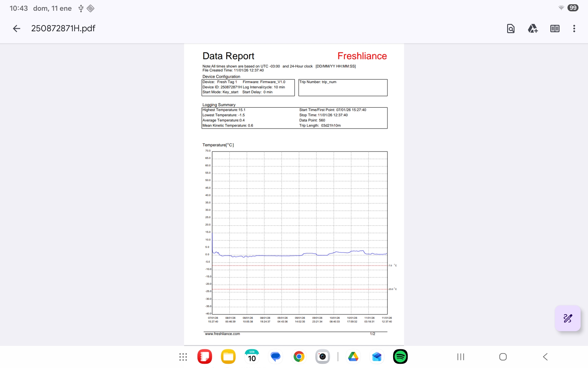
Task: Tap the back arrow to exit PDF
Action: 17,29
